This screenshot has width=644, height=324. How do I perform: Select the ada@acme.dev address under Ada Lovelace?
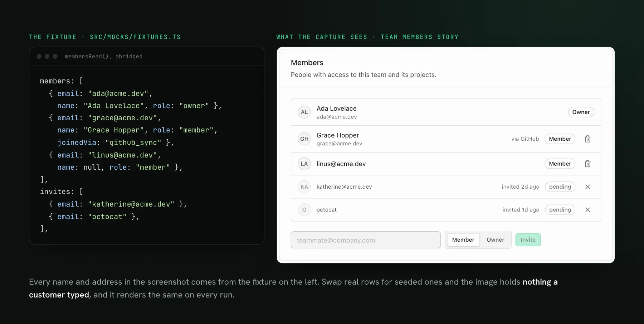337,117
